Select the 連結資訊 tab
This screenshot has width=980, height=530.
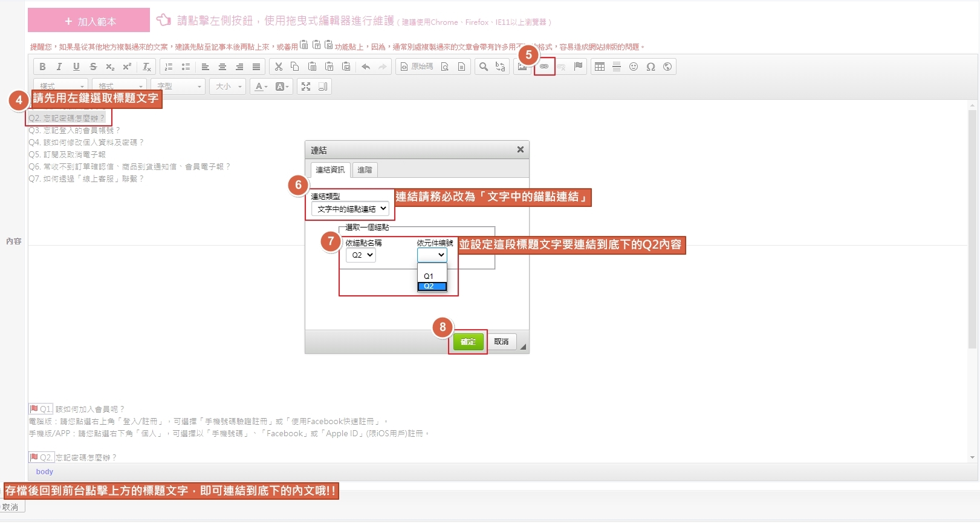[x=330, y=170]
